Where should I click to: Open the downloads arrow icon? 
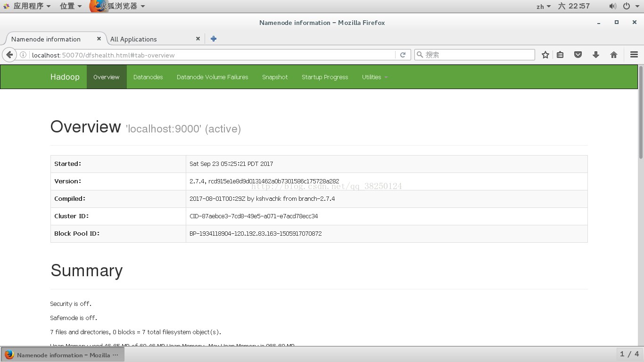pos(596,55)
